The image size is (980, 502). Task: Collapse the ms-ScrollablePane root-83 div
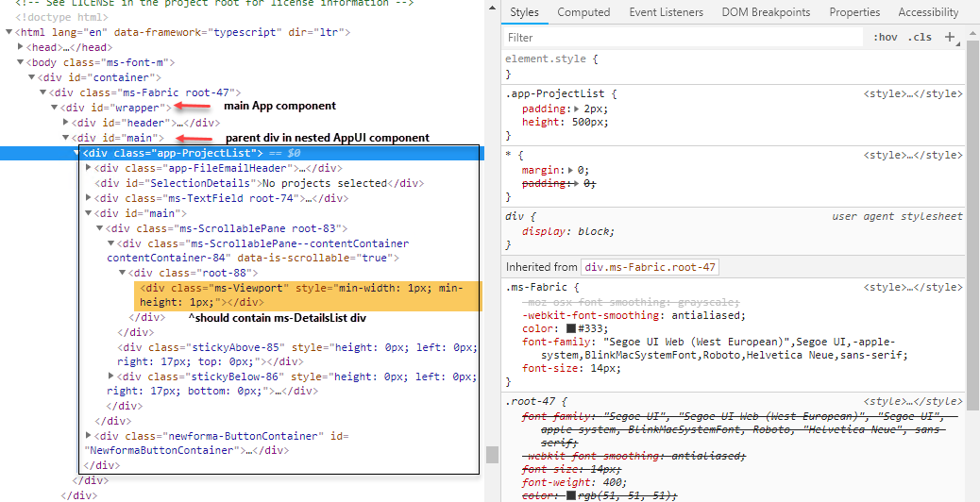click(100, 228)
